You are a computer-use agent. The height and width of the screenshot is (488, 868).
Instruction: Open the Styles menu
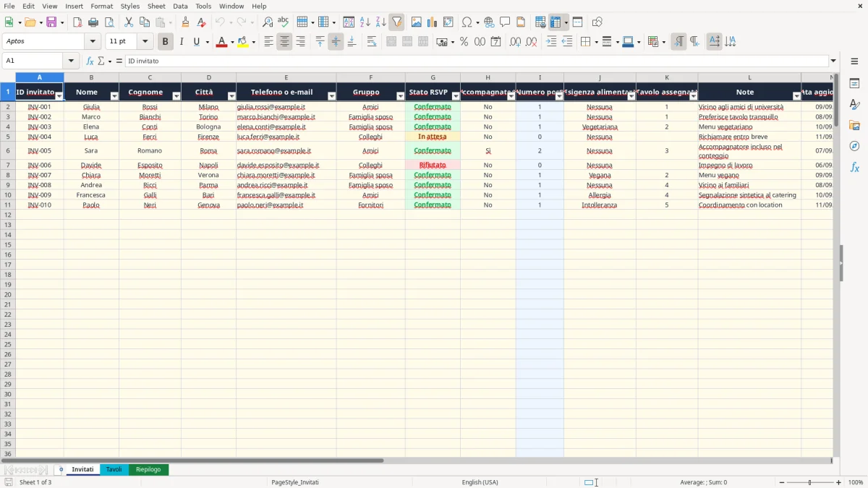pos(130,6)
